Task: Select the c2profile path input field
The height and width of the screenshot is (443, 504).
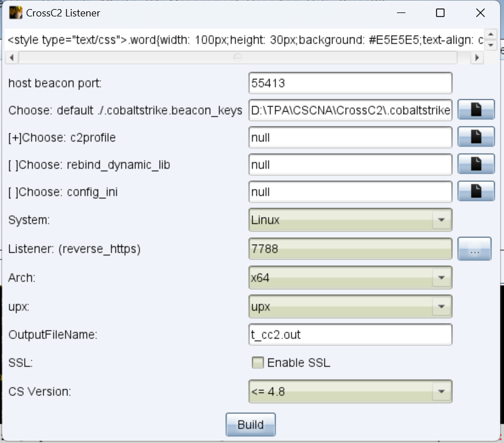Action: point(350,137)
